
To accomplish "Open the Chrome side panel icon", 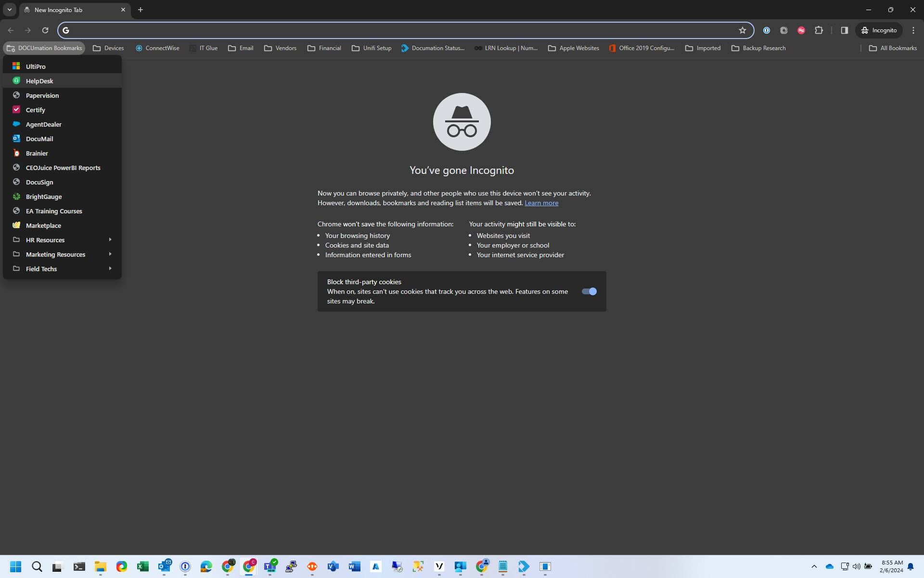I will click(844, 30).
